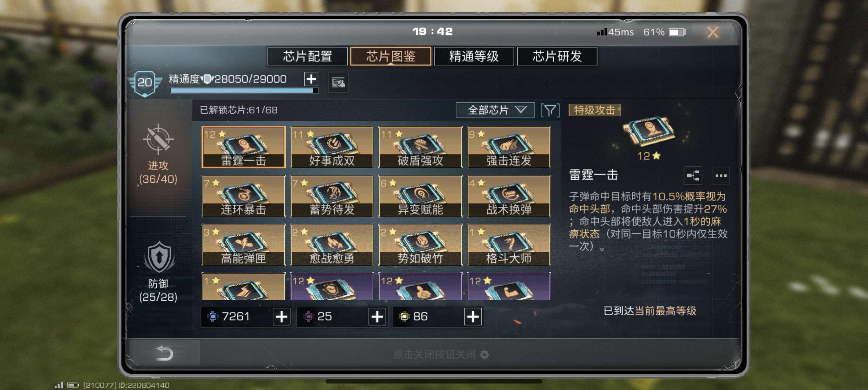
Task: Click the back arrow icon
Action: (x=164, y=353)
